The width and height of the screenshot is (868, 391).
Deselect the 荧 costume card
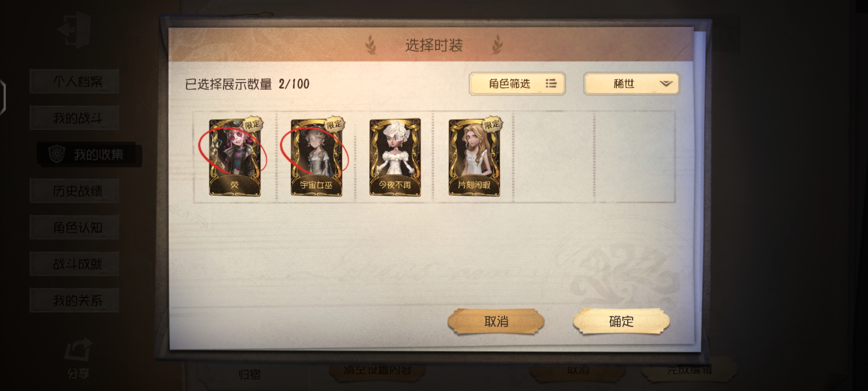235,157
